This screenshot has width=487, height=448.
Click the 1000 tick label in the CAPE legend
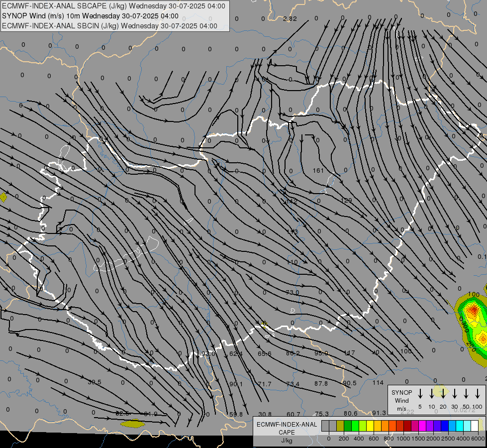[403, 439]
